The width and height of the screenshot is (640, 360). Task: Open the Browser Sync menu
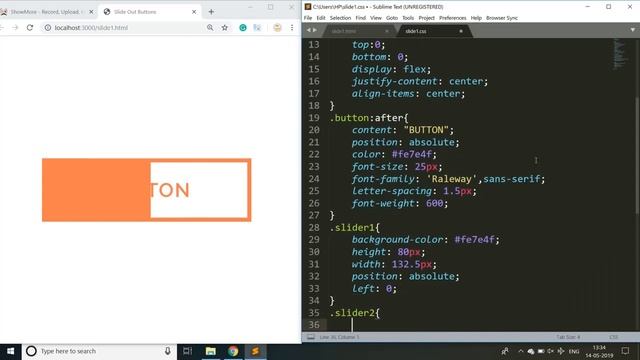502,18
